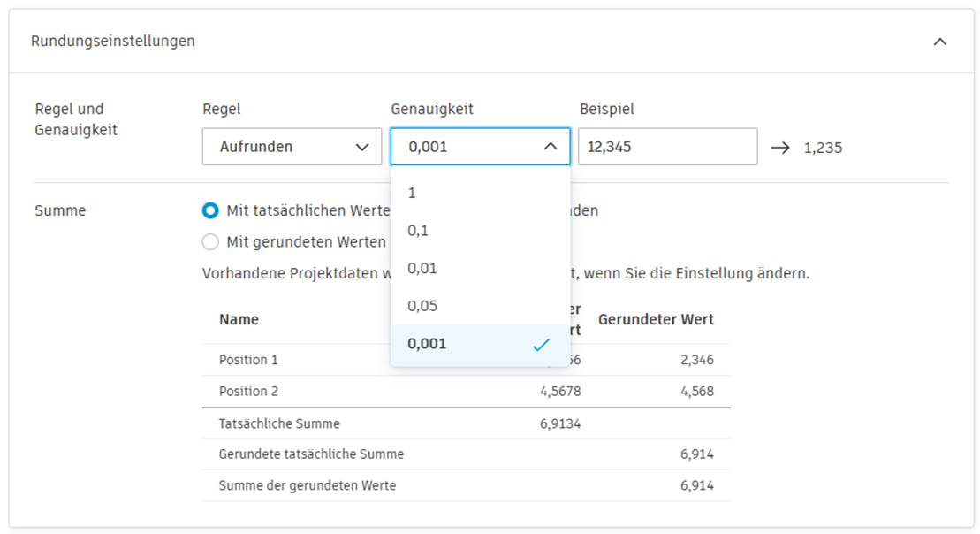Click the collapse chevron in the top right corner

940,41
